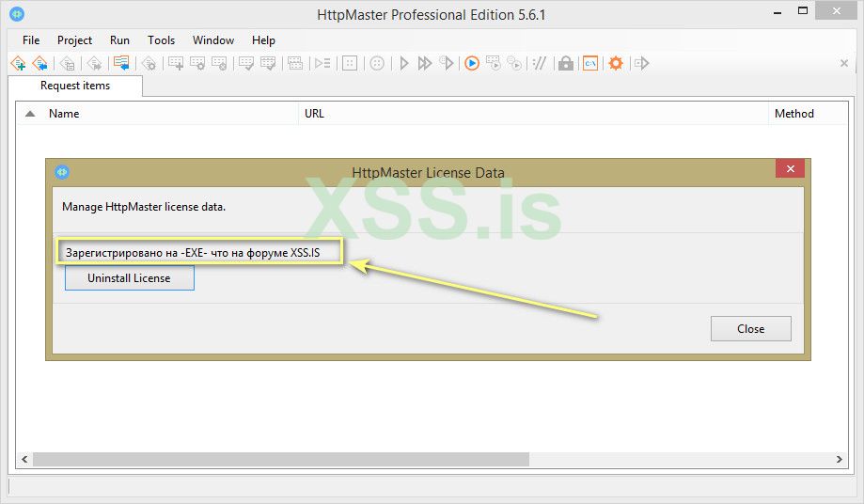This screenshot has width=864, height=504.
Task: Click the :// URL toolbar icon
Action: point(539,63)
